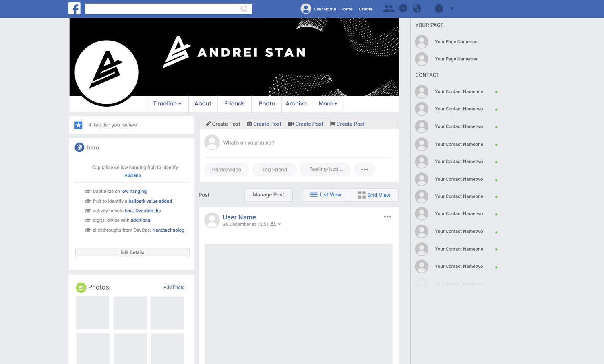604x364 pixels.
Task: Click the flag Create Post option
Action: (347, 124)
